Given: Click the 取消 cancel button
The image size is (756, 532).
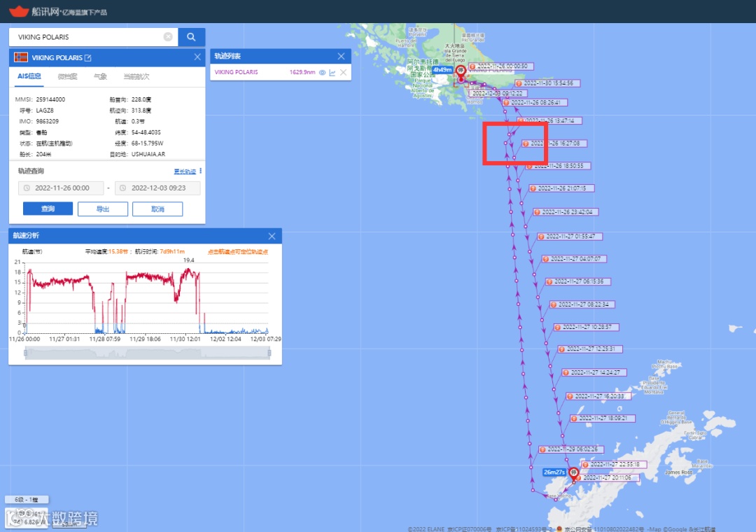Looking at the screenshot, I should point(157,209).
